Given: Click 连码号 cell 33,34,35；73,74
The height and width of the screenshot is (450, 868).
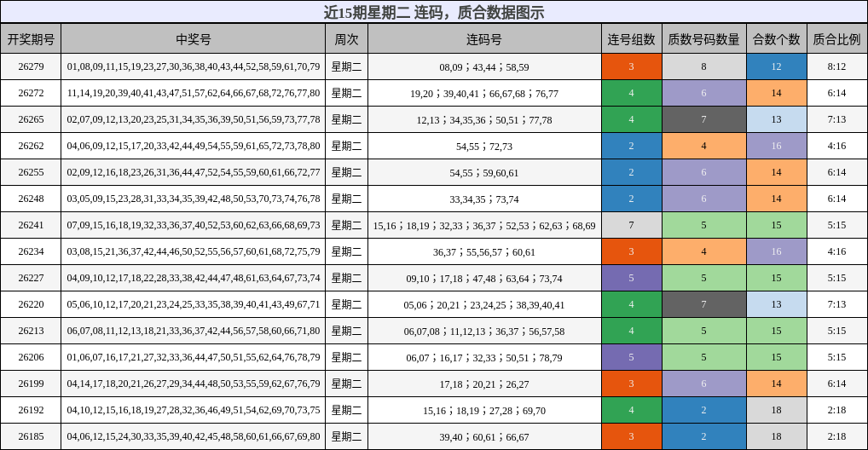Looking at the screenshot, I should point(484,199).
